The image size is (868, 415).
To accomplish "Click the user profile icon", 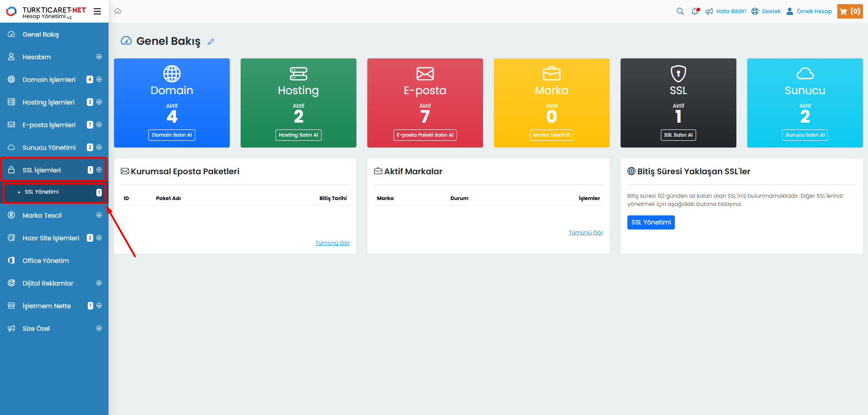I will click(x=790, y=11).
